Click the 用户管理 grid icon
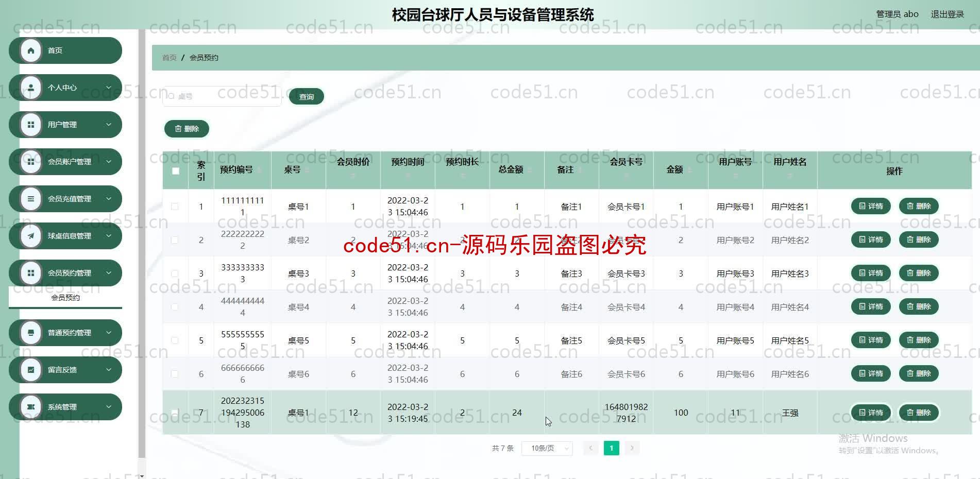Viewport: 980px width, 479px height. click(31, 125)
